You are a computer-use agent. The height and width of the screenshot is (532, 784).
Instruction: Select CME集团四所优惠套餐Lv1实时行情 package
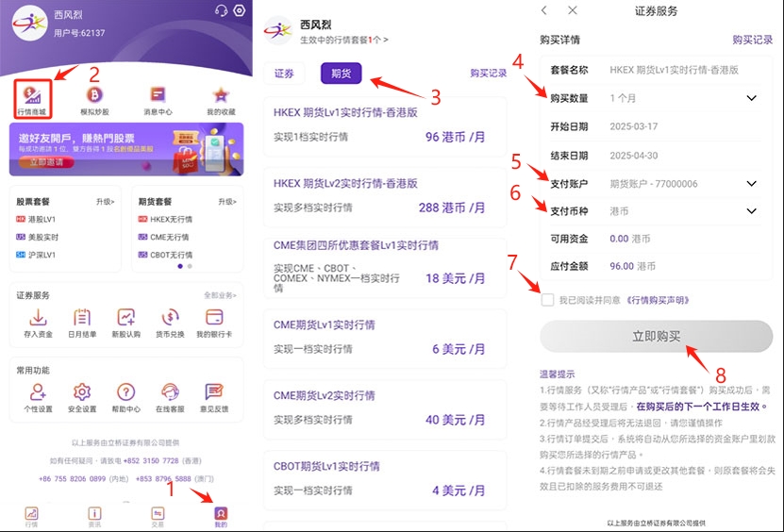(385, 268)
